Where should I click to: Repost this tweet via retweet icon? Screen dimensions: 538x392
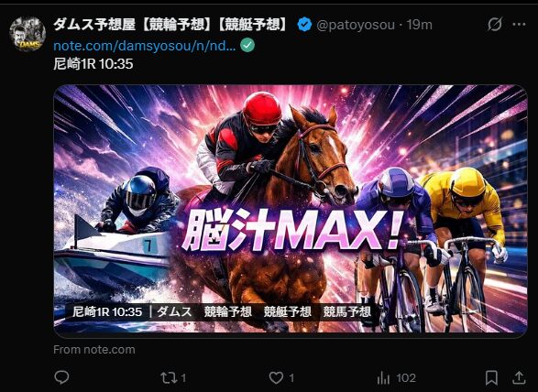[169, 378]
